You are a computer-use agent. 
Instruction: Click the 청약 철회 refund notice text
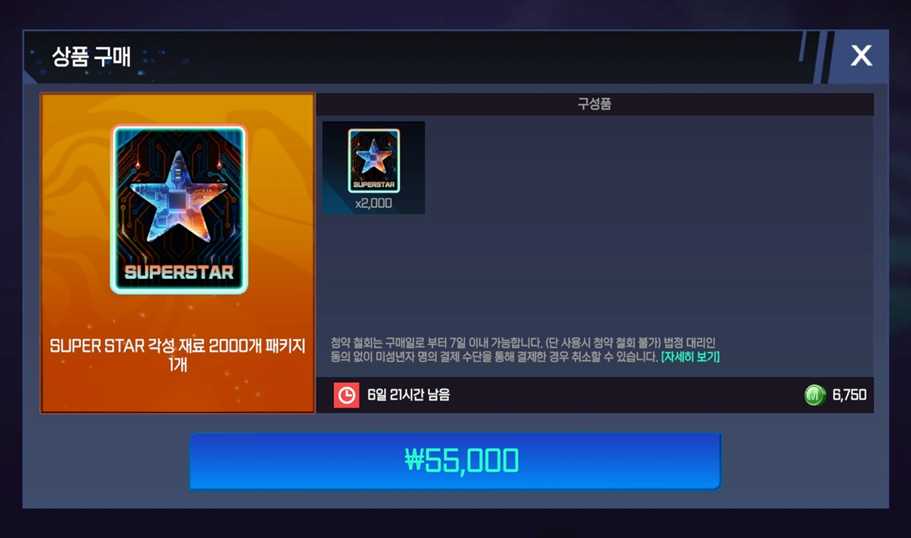click(523, 350)
